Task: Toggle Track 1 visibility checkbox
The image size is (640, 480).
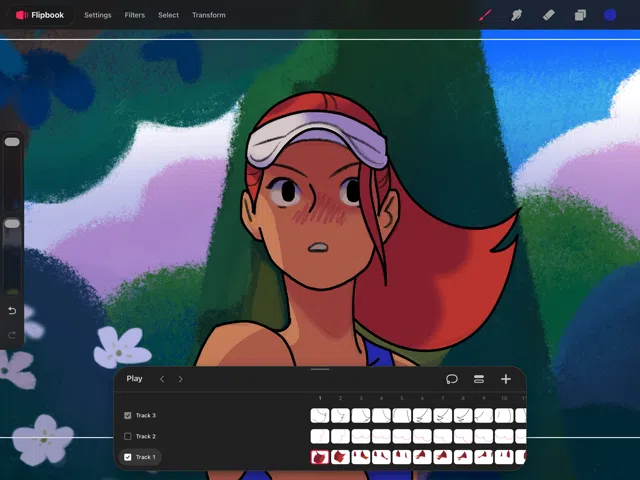Action: pos(128,457)
